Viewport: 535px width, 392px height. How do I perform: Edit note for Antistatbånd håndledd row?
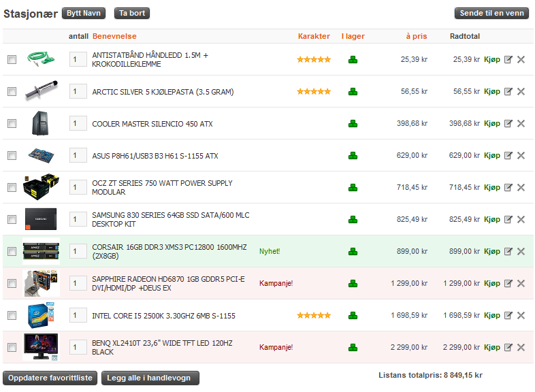(508, 59)
